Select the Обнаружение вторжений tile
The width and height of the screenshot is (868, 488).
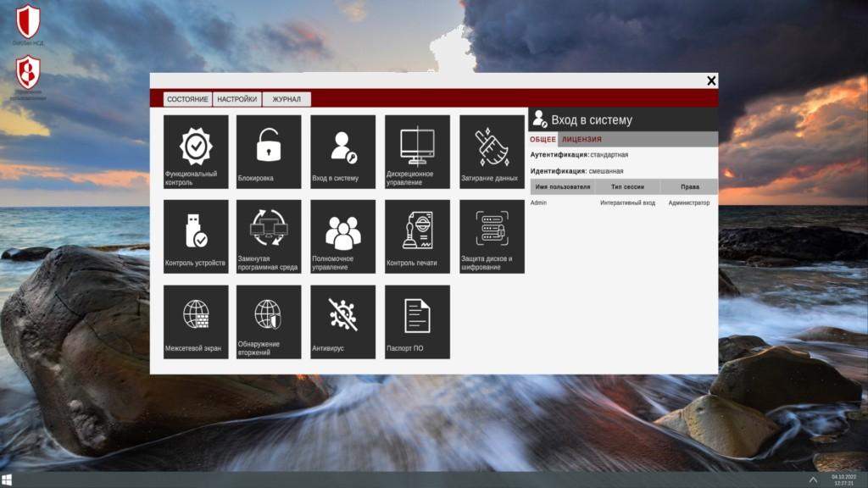(x=269, y=321)
